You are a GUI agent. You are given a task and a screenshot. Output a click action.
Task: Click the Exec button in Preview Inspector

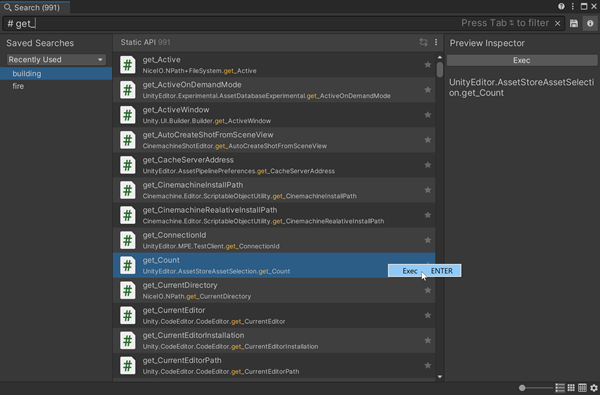[x=522, y=60]
